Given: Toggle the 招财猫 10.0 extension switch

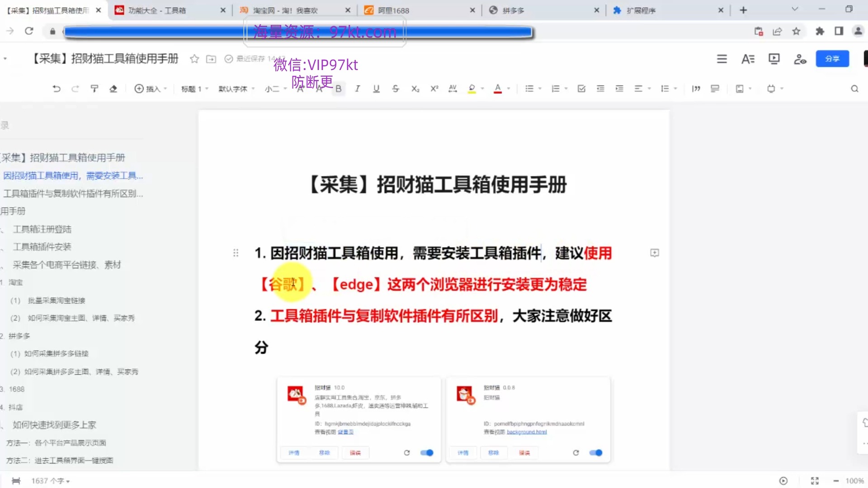Looking at the screenshot, I should tap(426, 453).
